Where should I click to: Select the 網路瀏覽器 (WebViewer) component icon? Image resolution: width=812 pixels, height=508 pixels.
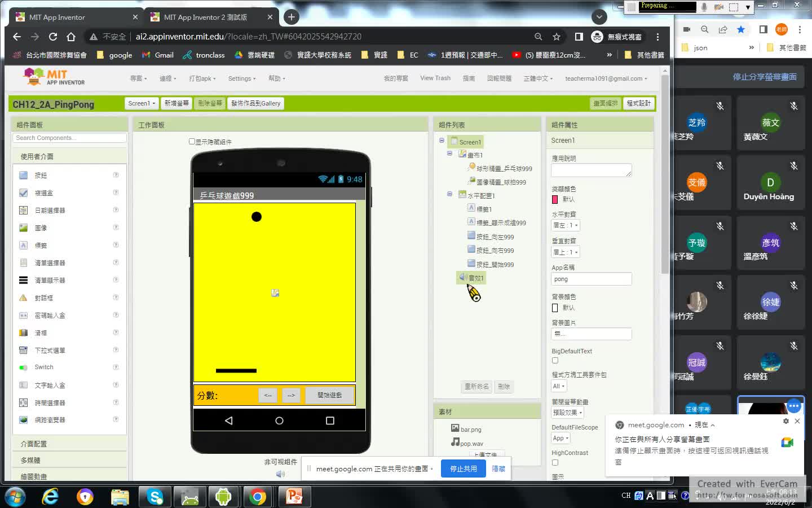pos(23,420)
